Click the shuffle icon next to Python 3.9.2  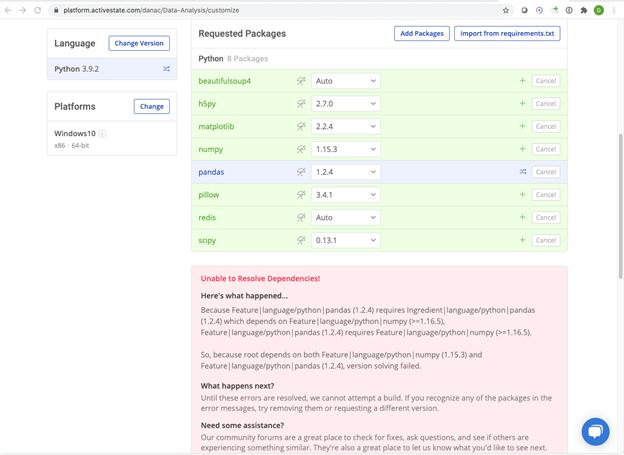click(166, 69)
